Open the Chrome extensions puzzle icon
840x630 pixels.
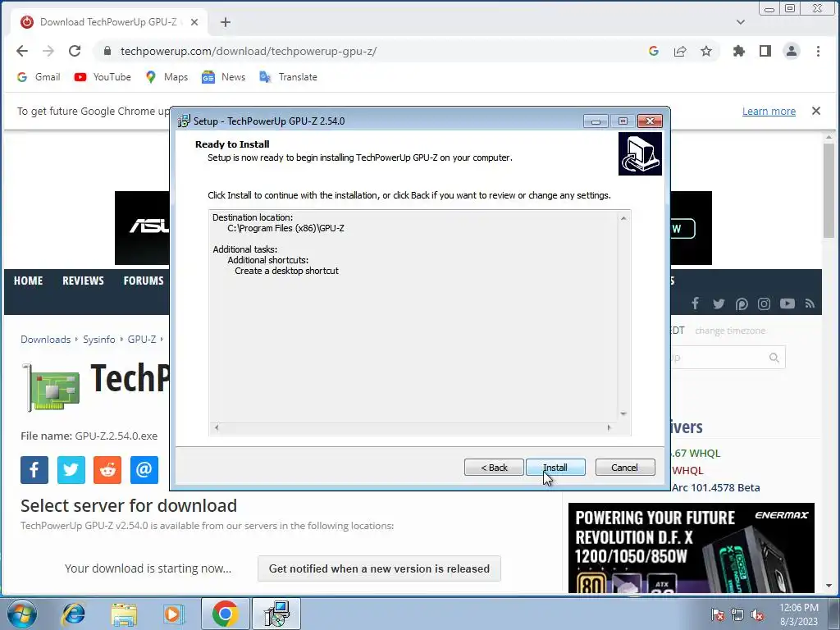tap(739, 51)
